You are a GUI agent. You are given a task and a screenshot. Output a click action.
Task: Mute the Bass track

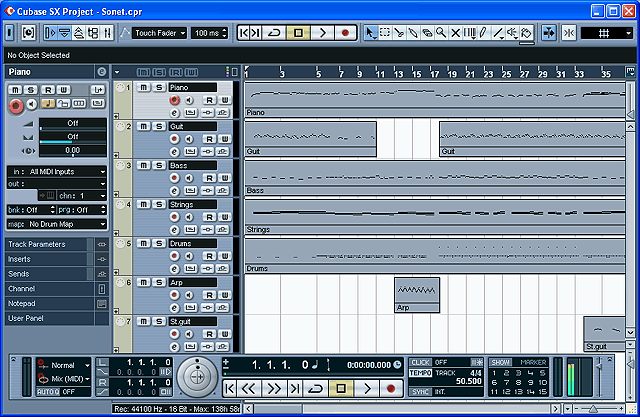coord(143,165)
